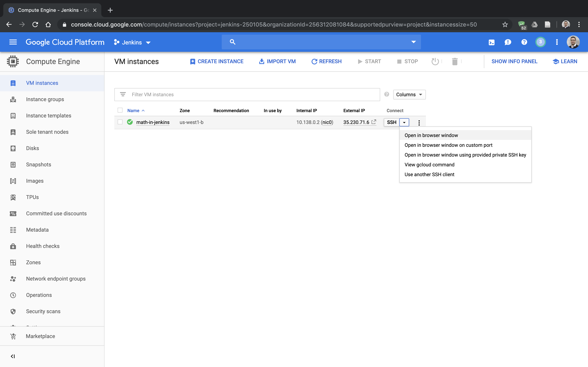Click the CREATE INSTANCE button
This screenshot has width=588, height=367.
[x=217, y=61]
